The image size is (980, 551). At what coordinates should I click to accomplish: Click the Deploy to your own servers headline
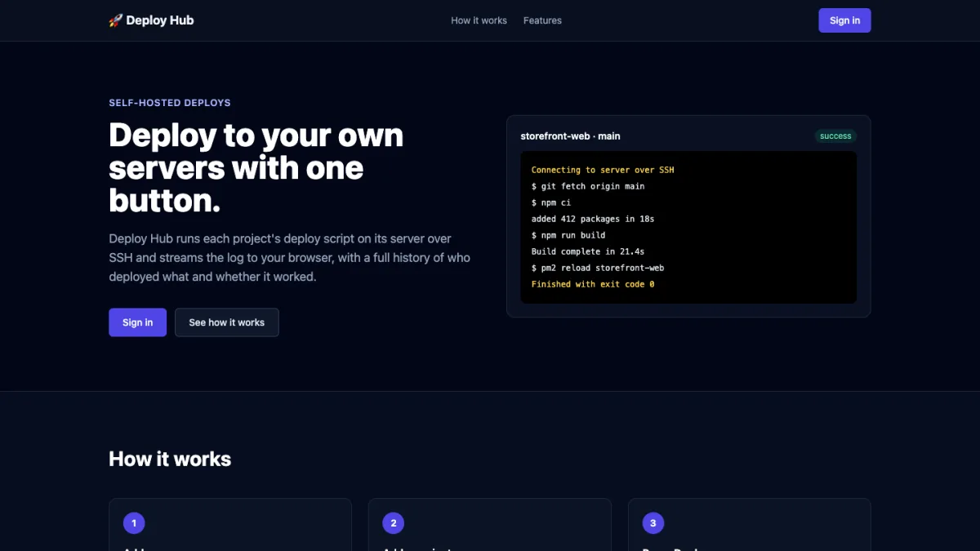coord(256,167)
